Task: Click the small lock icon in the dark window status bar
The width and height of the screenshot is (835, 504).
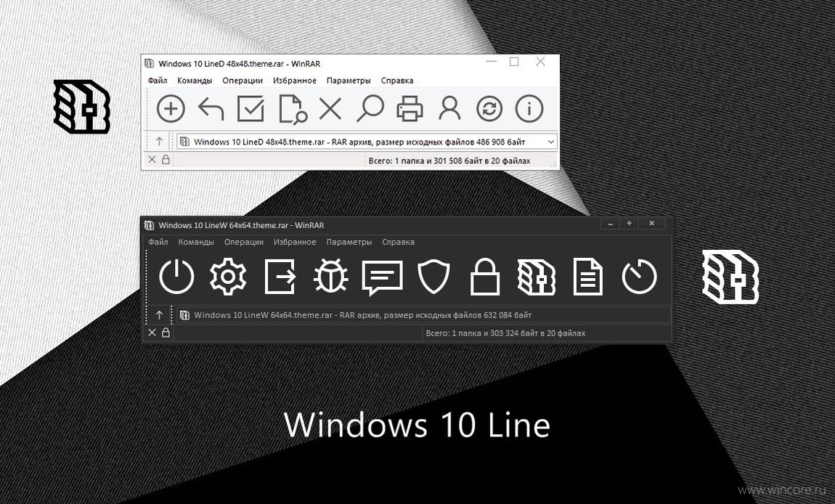Action: (166, 333)
